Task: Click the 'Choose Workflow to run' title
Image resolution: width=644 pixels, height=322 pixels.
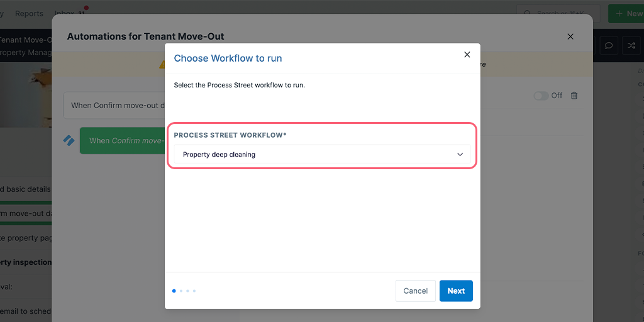Action: [228, 58]
